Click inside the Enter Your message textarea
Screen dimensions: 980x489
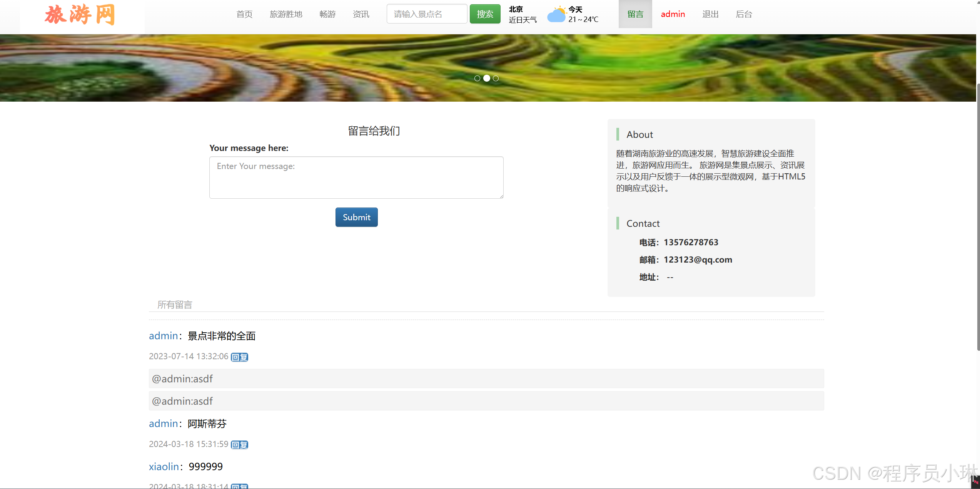click(356, 177)
